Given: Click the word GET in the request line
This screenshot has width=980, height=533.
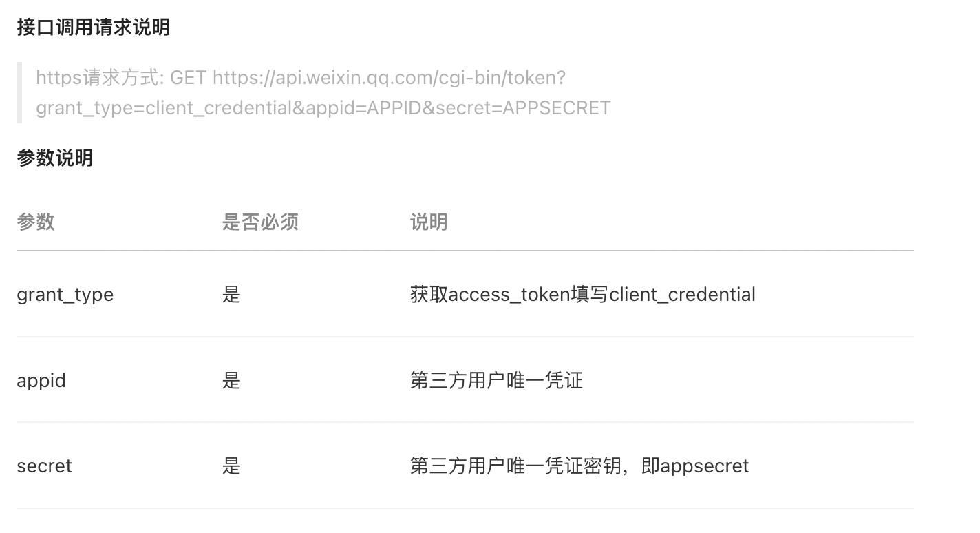Looking at the screenshot, I should 189,78.
